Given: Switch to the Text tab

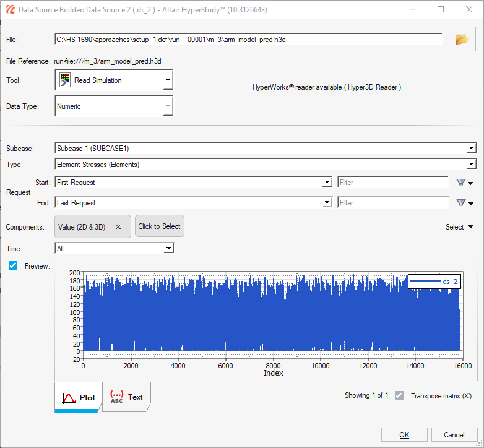Looking at the screenshot, I should coord(126,397).
